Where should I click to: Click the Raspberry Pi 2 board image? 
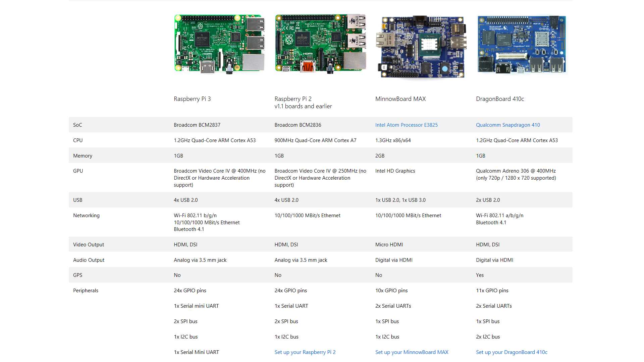[320, 44]
